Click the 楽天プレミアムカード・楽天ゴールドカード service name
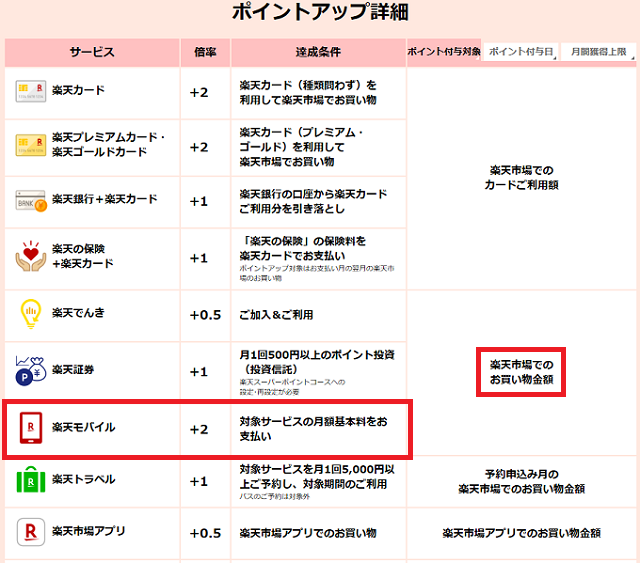Screen dimensions: 640x563 (108, 145)
